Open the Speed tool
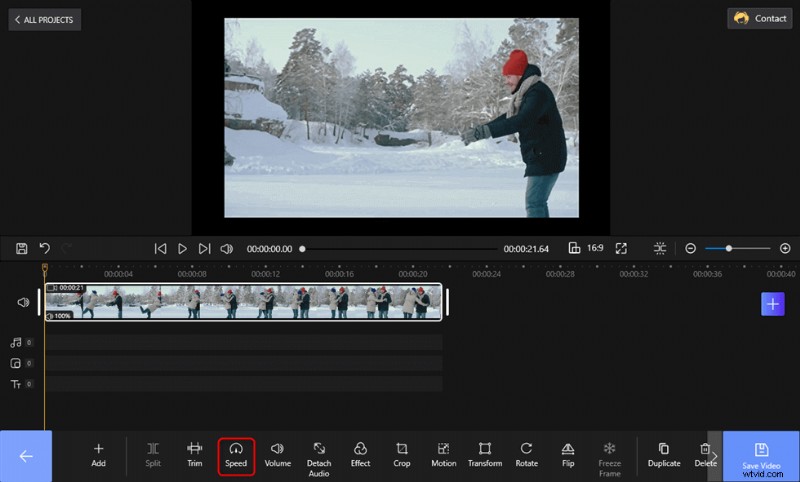The width and height of the screenshot is (800, 482). tap(236, 456)
